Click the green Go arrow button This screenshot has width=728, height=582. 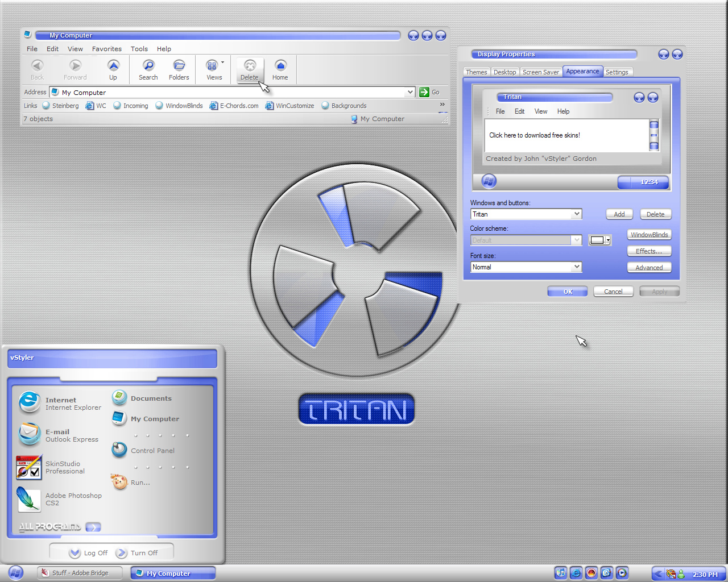pos(424,92)
